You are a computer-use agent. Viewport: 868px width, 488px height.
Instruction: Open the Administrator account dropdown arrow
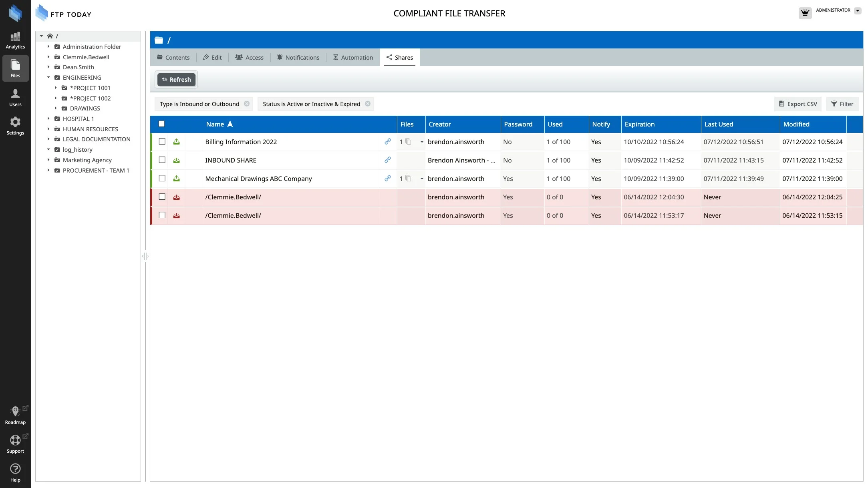click(857, 11)
